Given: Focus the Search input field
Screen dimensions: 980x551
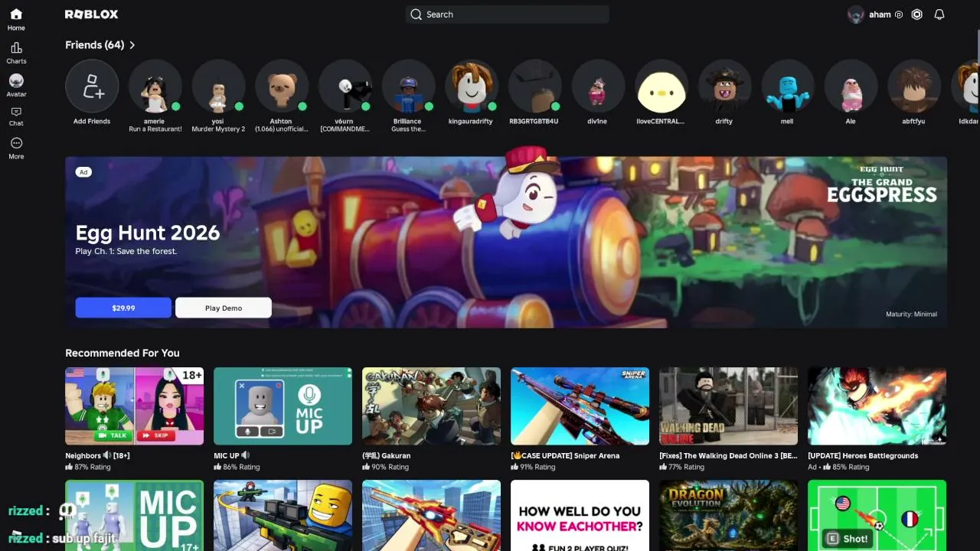Looking at the screenshot, I should 508,15.
